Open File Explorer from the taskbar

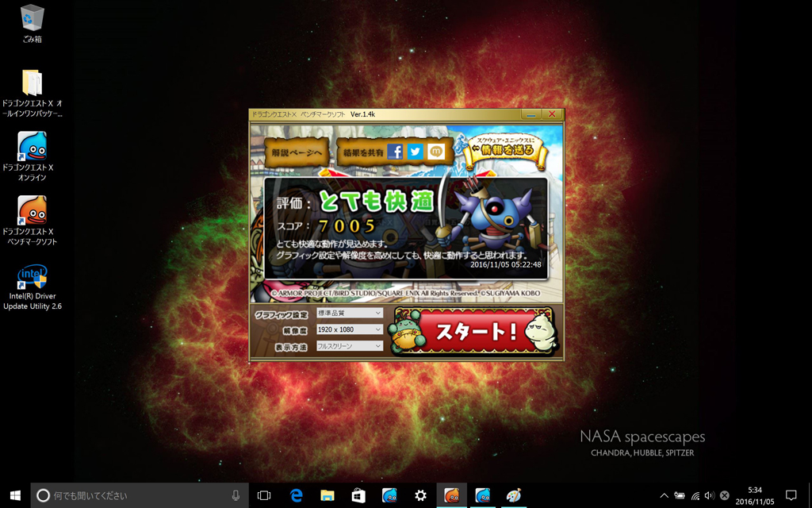(x=327, y=495)
